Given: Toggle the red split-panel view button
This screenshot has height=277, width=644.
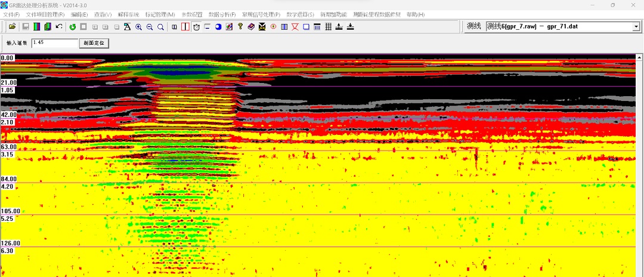Looking at the screenshot, I should click(x=185, y=27).
